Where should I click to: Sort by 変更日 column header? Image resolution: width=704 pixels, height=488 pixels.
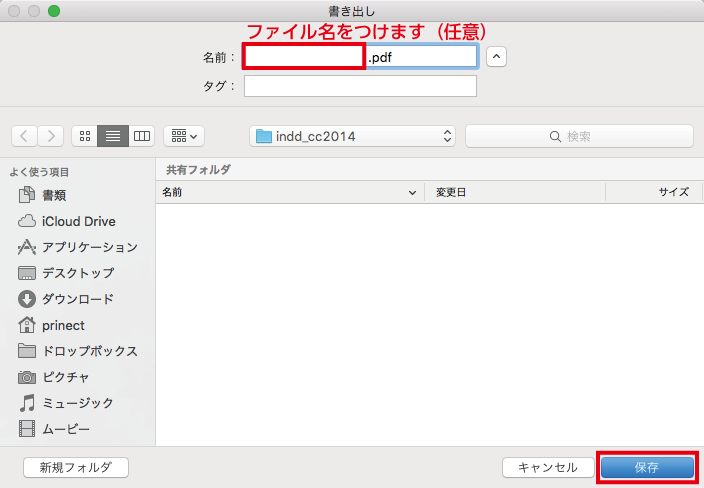(515, 192)
